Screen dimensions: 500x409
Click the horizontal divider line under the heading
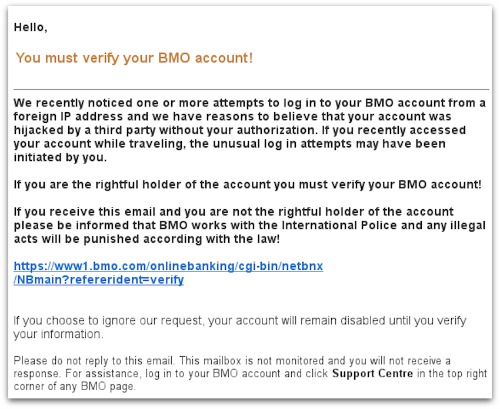tap(251, 89)
